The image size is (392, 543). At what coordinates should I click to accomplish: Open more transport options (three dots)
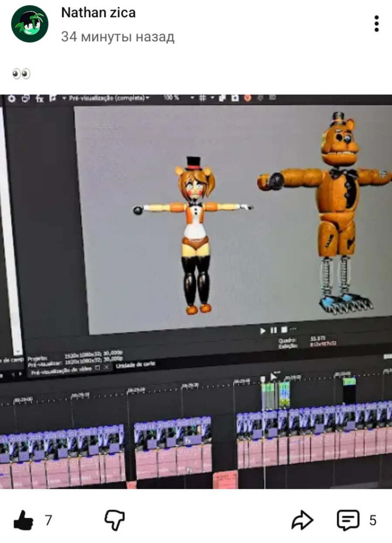[293, 329]
